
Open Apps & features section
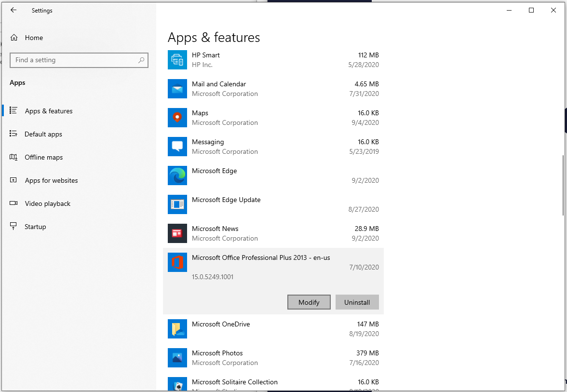[x=49, y=111]
